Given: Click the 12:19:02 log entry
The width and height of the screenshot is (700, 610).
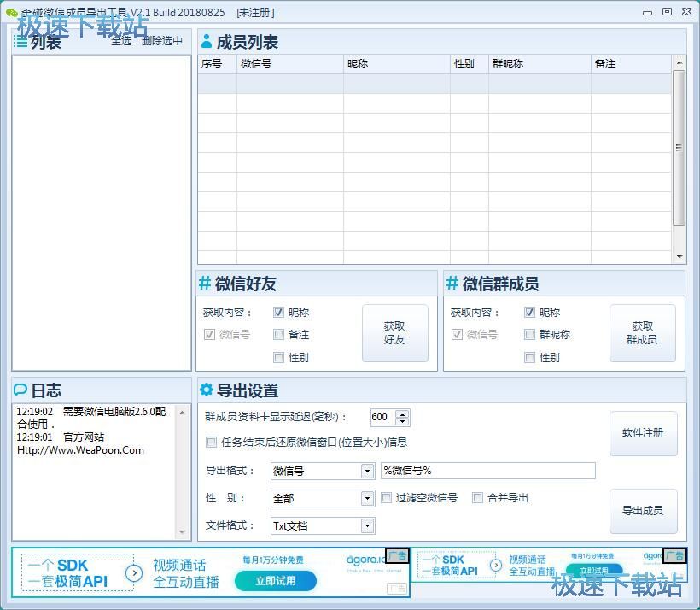Looking at the screenshot, I should 91,418.
